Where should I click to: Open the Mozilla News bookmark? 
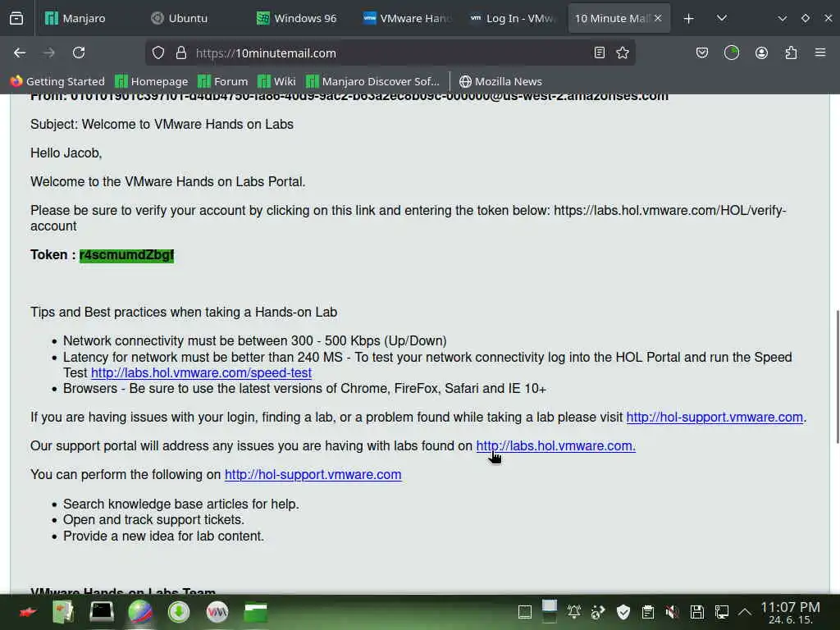pos(500,81)
